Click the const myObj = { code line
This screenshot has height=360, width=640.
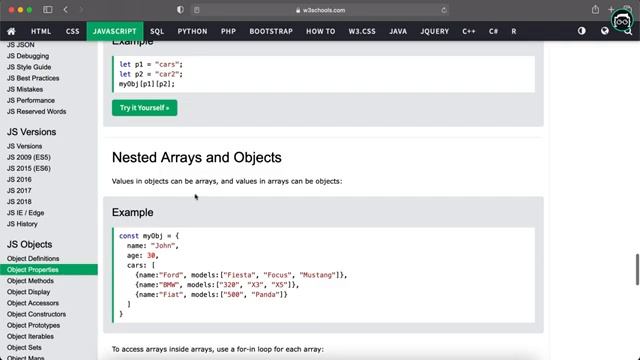coord(149,236)
